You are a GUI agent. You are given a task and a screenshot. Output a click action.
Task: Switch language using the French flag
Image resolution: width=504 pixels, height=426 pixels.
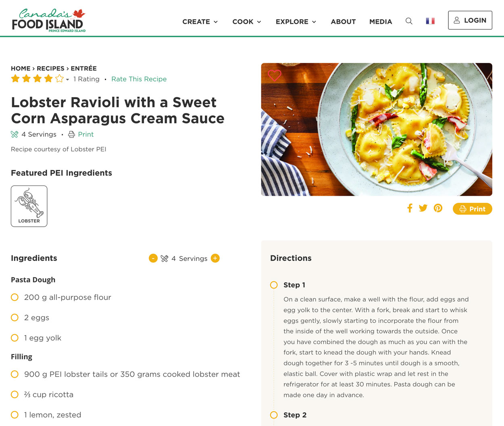click(x=430, y=21)
